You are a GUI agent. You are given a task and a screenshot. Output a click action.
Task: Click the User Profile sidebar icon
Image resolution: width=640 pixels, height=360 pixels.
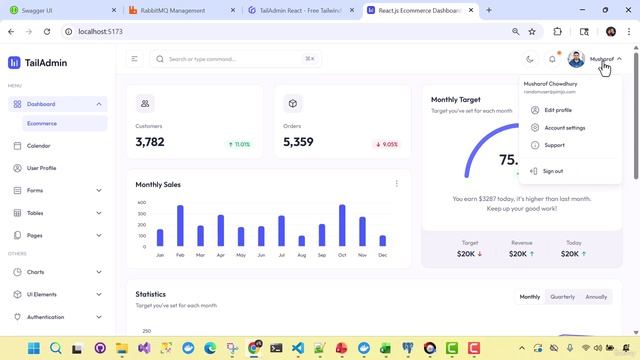pos(17,168)
